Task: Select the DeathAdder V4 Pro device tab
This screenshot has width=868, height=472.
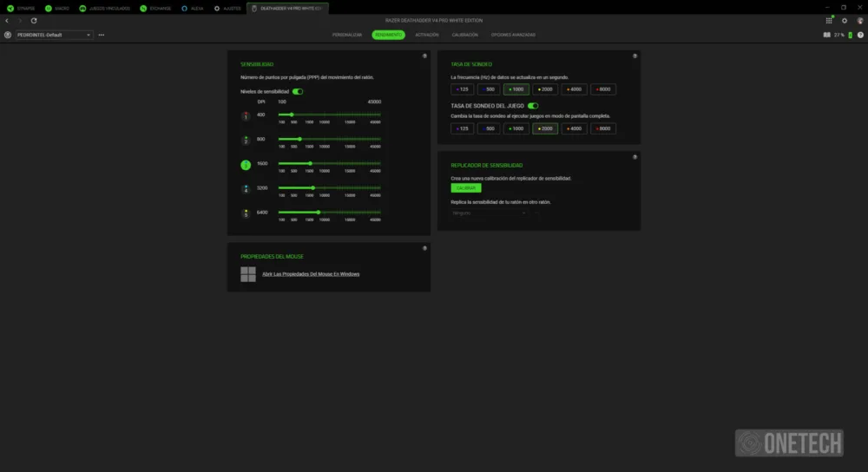Action: (x=287, y=9)
